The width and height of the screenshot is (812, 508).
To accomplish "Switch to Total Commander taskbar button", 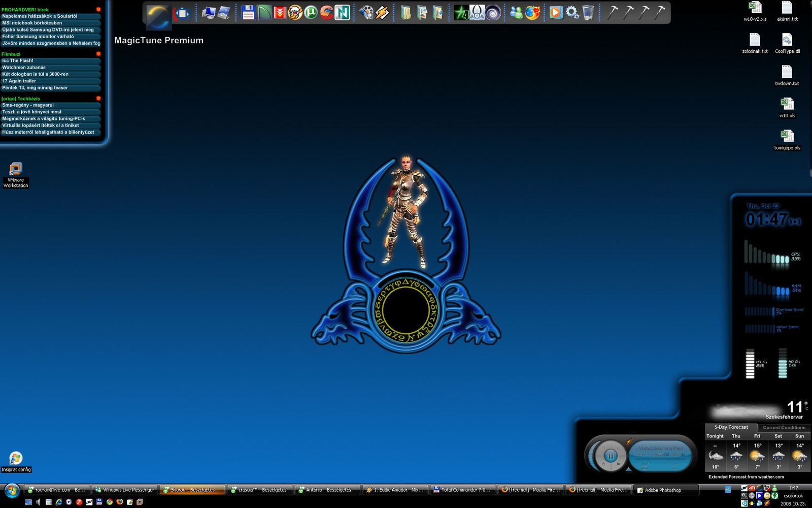I will [462, 490].
